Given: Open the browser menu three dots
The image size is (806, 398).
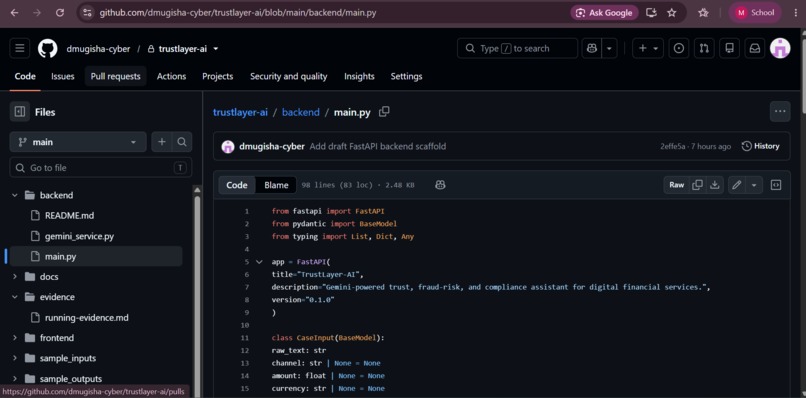Looking at the screenshot, I should click(x=796, y=13).
